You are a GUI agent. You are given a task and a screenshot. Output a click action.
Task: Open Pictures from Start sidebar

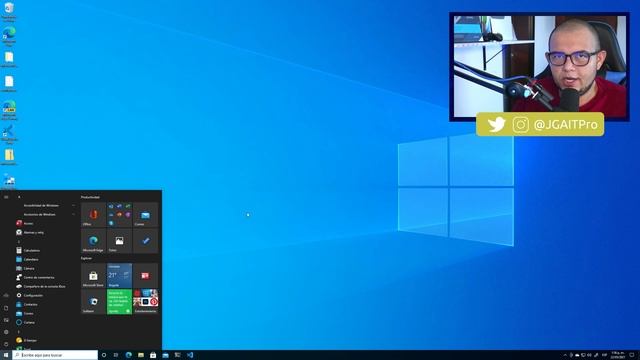pyautogui.click(x=6, y=320)
